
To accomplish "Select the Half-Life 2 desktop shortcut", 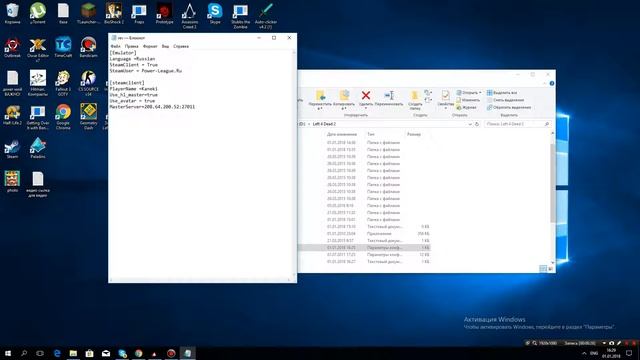I will coord(12,115).
